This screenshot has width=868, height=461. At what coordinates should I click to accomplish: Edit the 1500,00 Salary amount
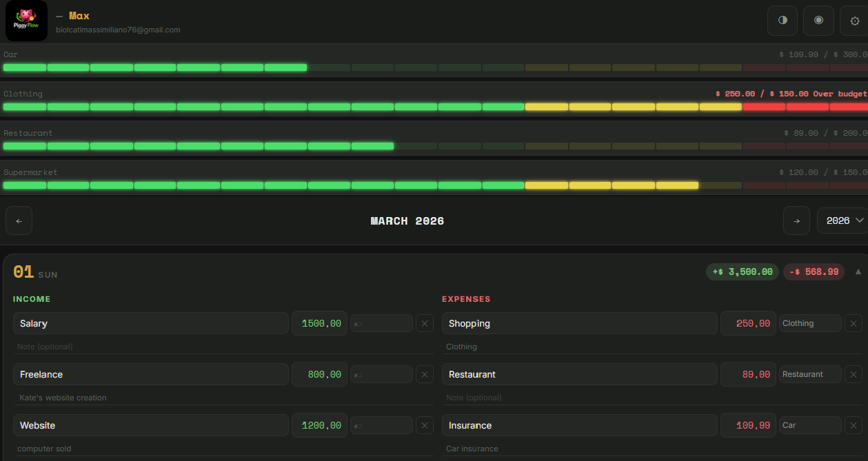click(x=319, y=323)
